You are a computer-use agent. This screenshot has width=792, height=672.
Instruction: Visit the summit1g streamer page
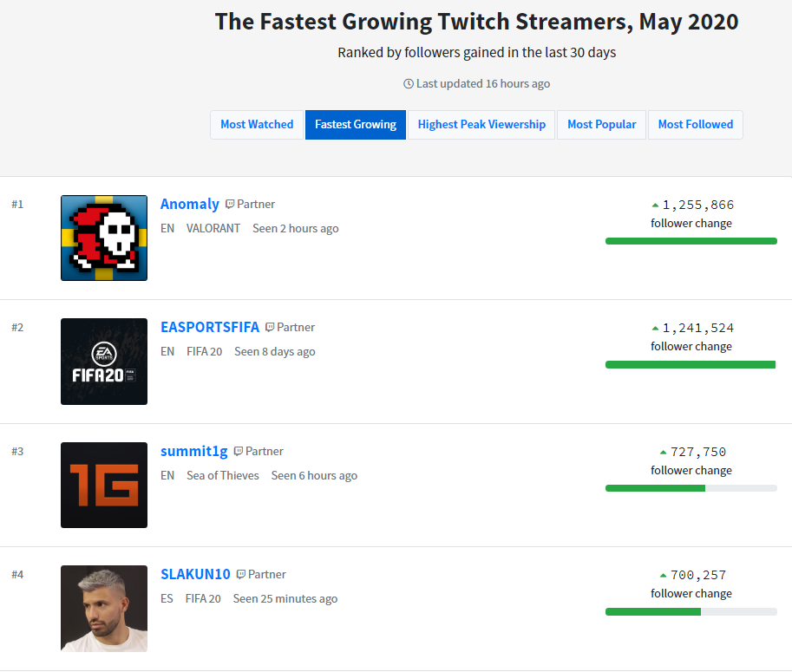coord(194,451)
